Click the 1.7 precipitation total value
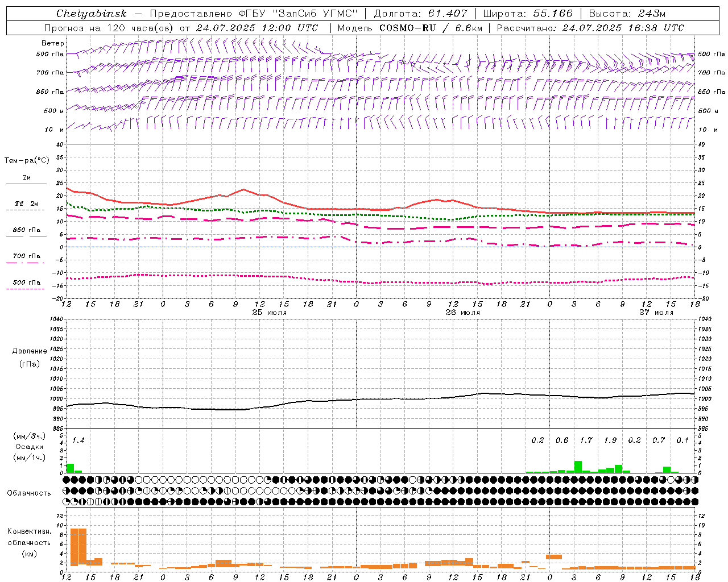Viewport: 728px width, 582px height. tap(586, 440)
